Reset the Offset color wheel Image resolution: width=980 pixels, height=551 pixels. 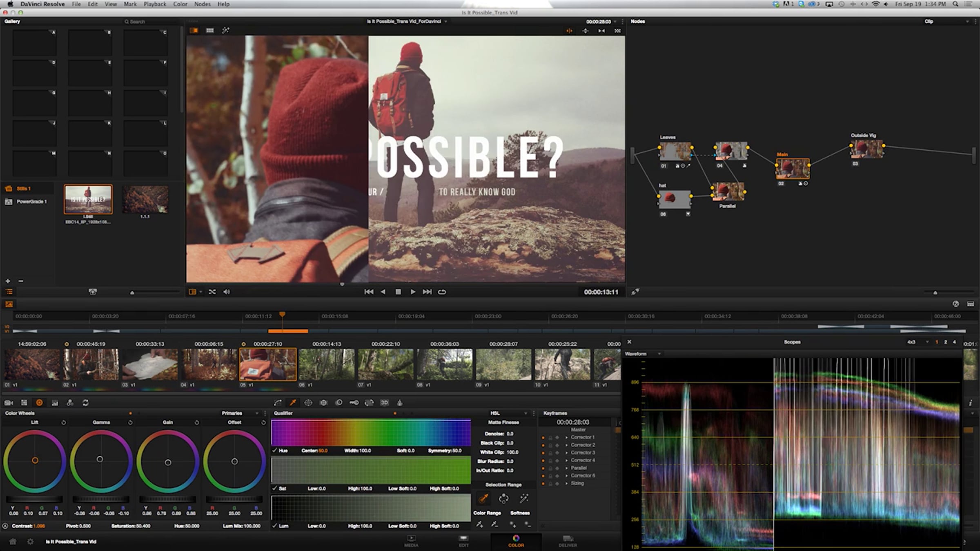(x=263, y=422)
